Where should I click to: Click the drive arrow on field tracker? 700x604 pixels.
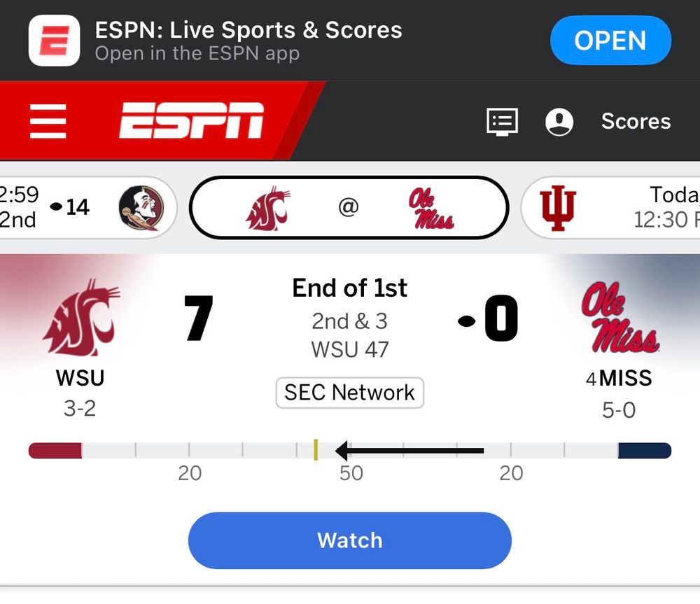click(x=409, y=450)
